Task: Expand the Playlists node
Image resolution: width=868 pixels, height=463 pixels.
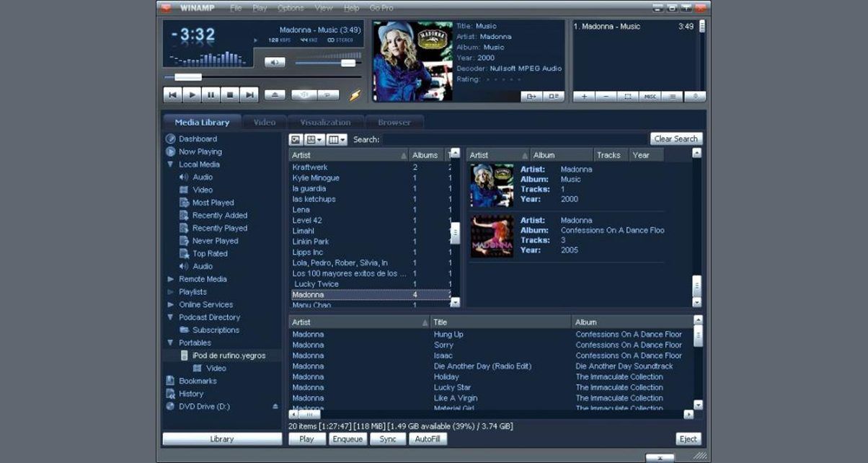Action: tap(171, 292)
